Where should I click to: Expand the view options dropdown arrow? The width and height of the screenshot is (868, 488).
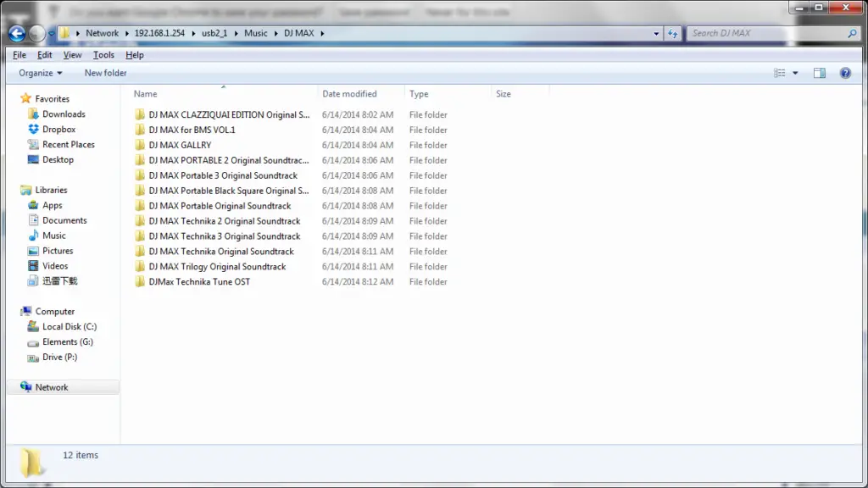tap(795, 73)
